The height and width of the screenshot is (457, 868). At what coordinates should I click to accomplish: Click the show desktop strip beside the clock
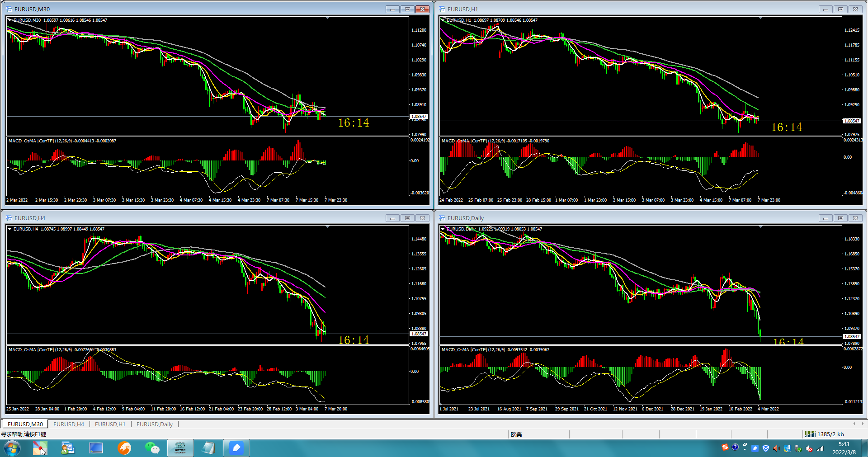tap(864, 448)
